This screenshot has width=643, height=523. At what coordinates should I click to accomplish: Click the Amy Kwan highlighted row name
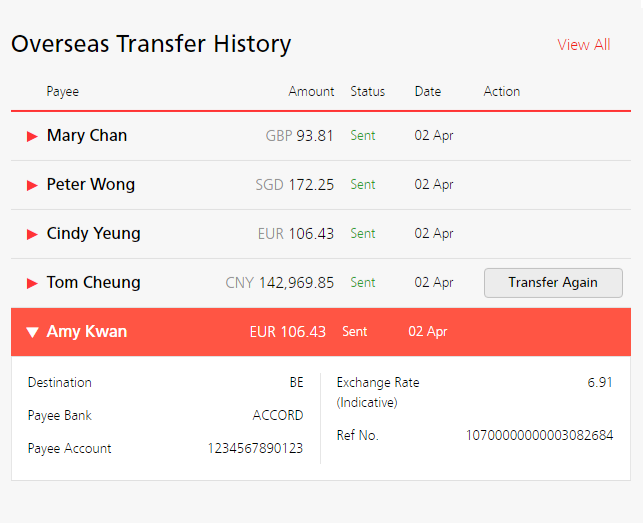(x=87, y=332)
